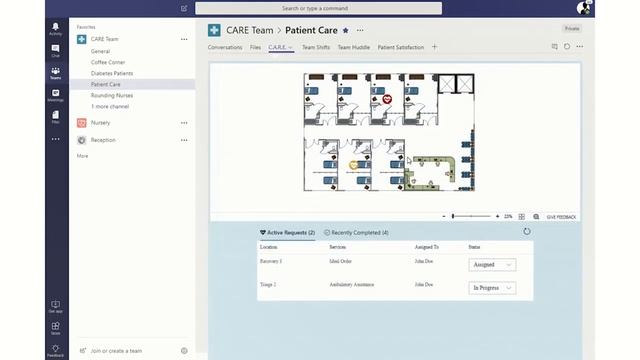Click 23% zoom percentage value

click(508, 217)
